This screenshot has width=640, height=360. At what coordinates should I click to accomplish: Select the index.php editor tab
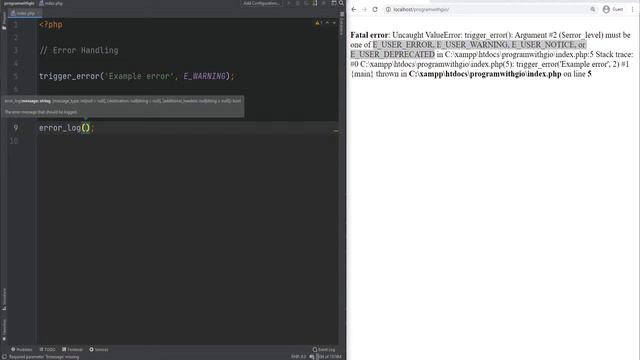24,13
